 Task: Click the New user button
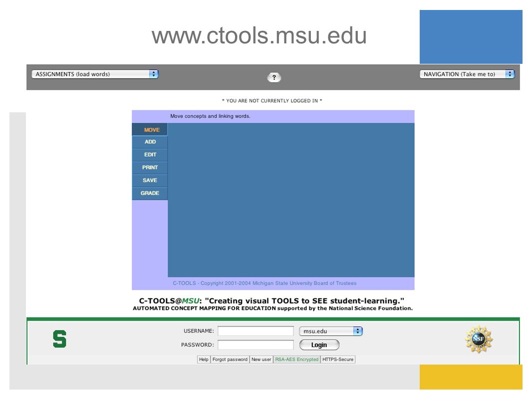(261, 359)
